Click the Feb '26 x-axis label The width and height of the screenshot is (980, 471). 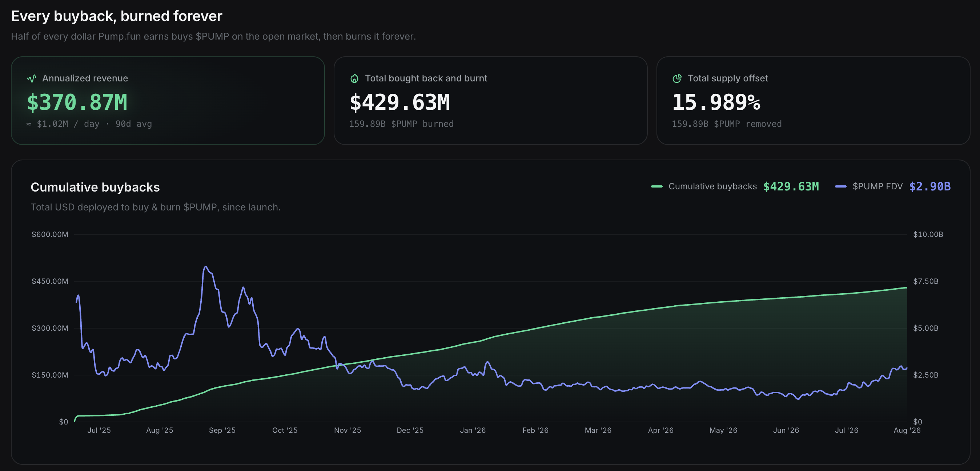535,430
